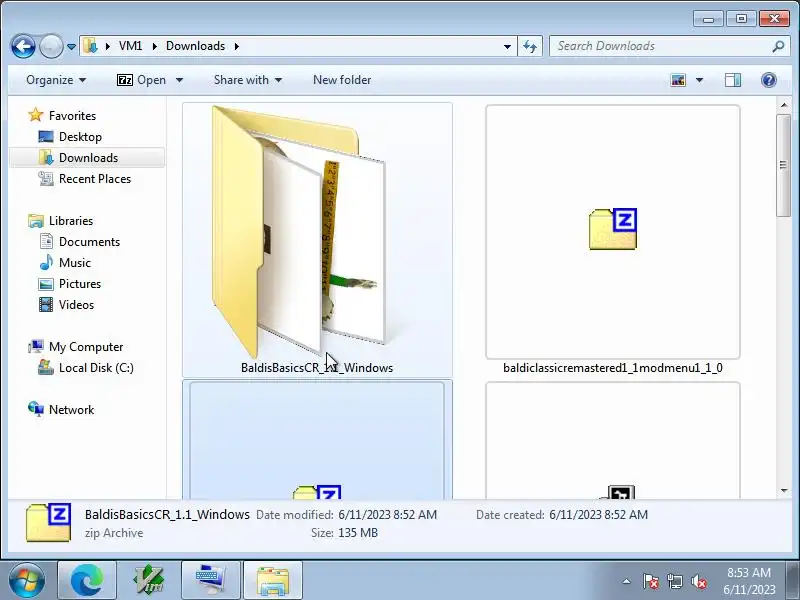Open Local Disk (C:)
This screenshot has width=800, height=600.
click(x=96, y=367)
